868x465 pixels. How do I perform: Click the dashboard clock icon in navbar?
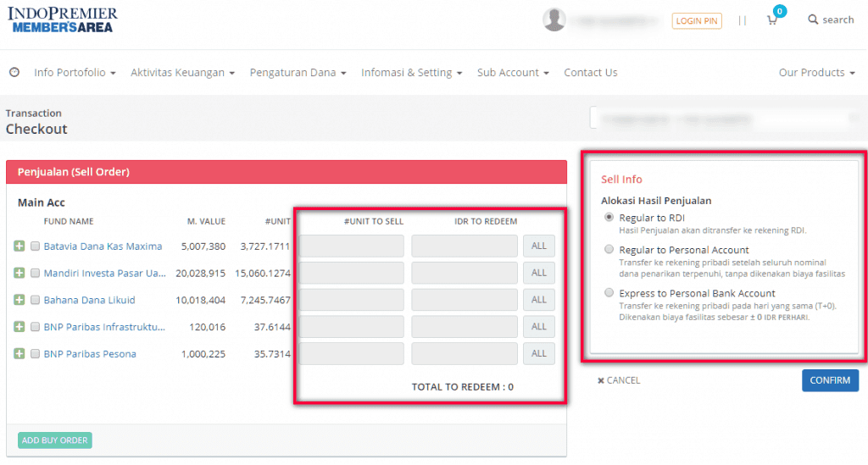(14, 73)
